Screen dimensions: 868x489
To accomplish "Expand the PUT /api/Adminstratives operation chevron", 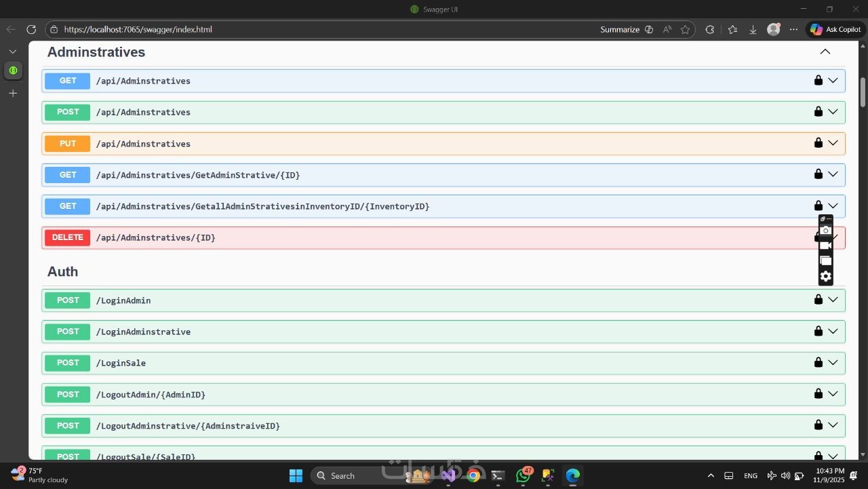I will [x=833, y=143].
